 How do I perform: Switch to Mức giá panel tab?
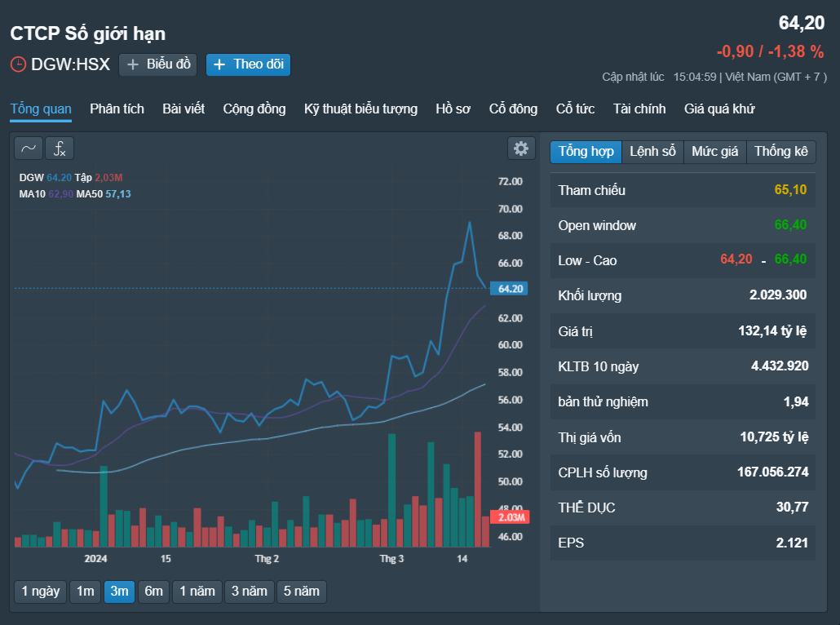[x=714, y=152]
